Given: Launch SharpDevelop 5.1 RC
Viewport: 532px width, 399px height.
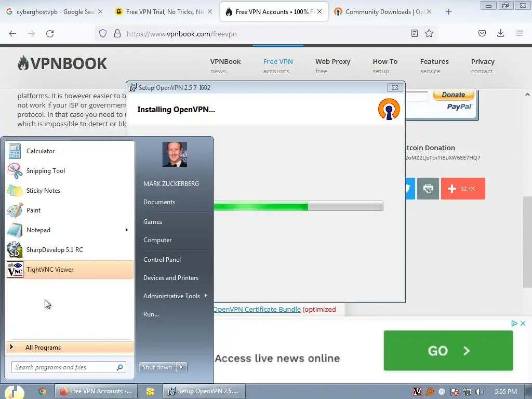Looking at the screenshot, I should point(70,250).
